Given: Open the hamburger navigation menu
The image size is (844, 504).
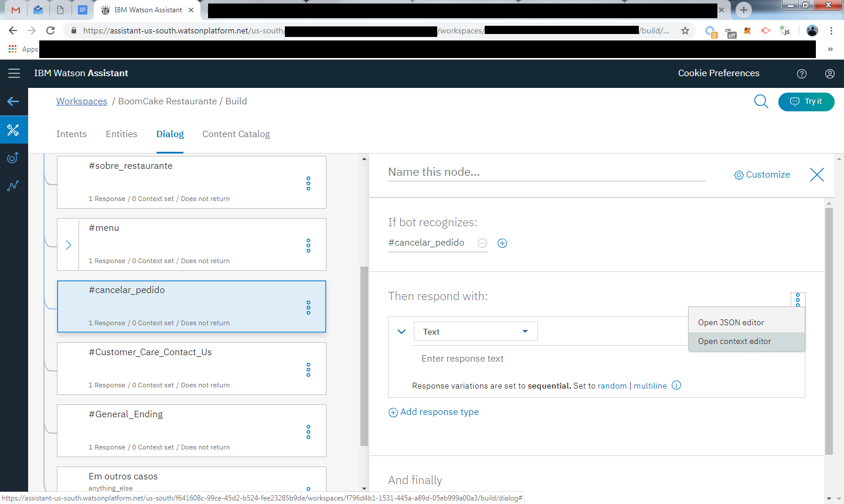Looking at the screenshot, I should (14, 73).
